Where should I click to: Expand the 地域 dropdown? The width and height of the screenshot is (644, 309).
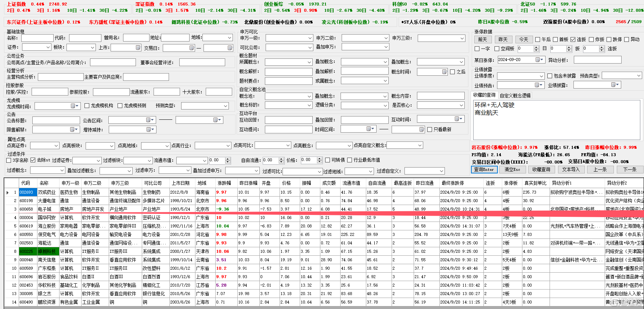[x=230, y=37]
